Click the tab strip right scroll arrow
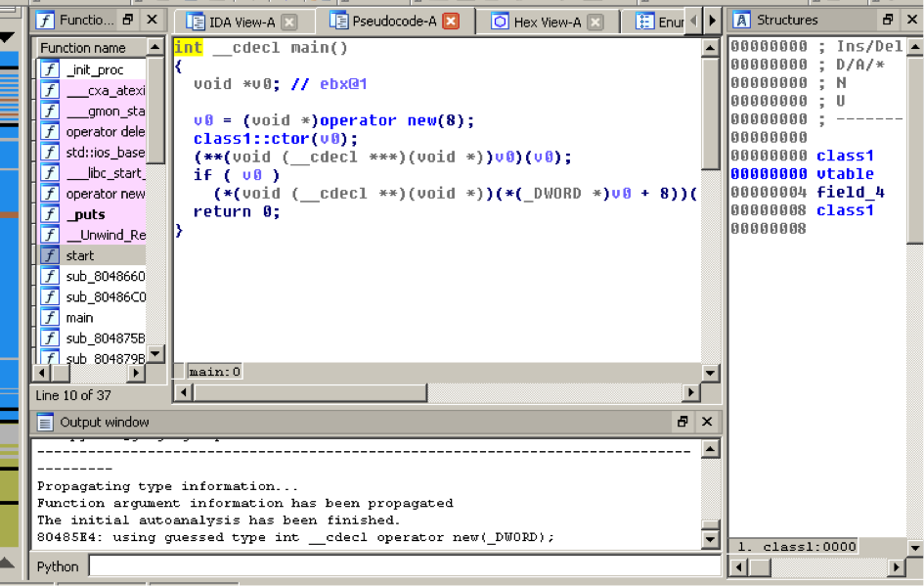 coord(713,21)
